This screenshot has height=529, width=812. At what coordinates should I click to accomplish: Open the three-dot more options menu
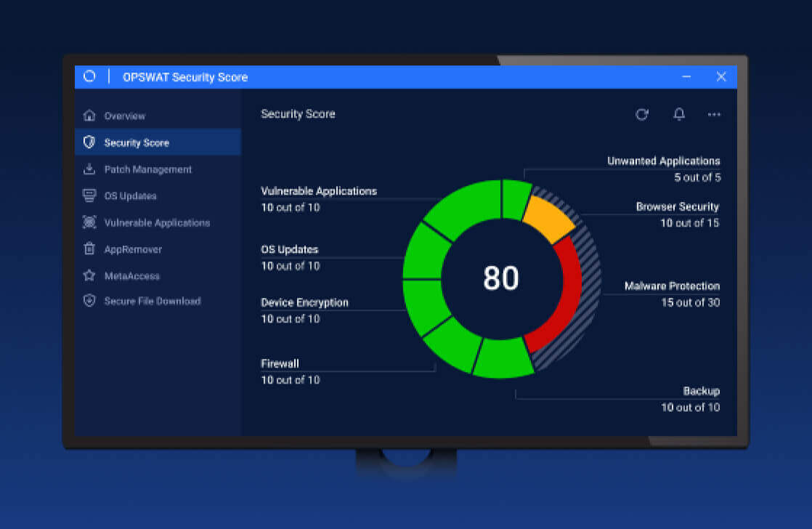(x=715, y=114)
